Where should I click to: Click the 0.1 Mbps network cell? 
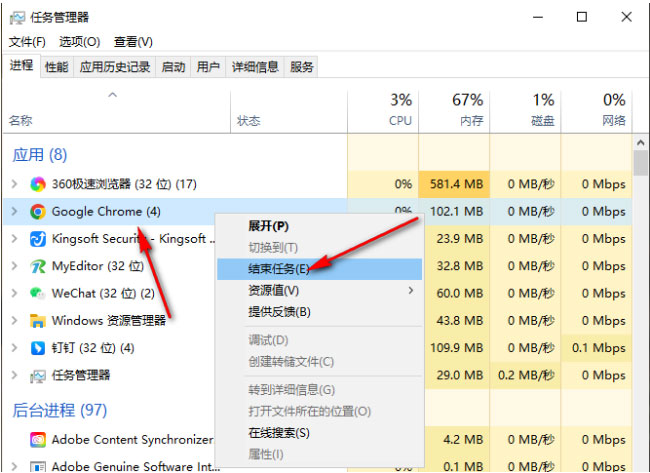tap(598, 348)
